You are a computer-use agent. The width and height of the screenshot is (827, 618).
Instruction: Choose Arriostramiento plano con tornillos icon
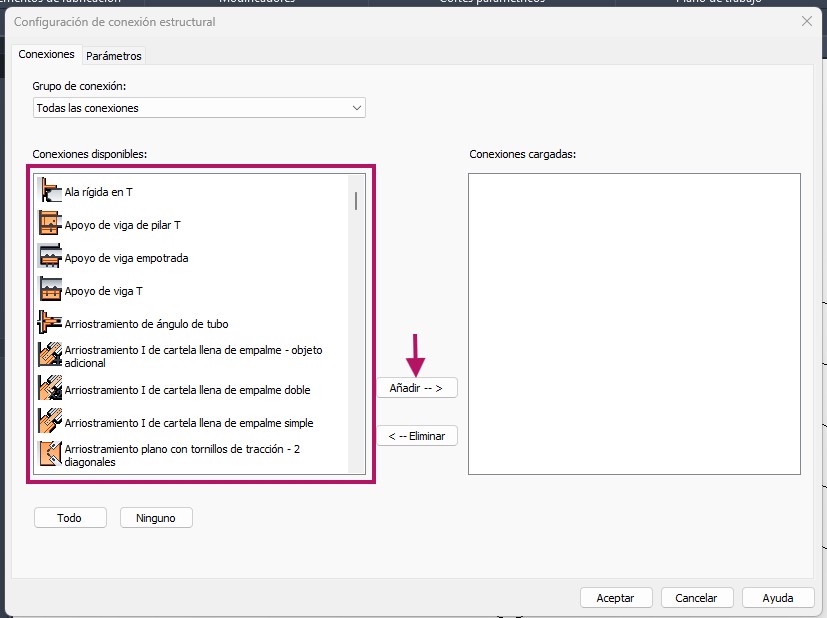(50, 456)
